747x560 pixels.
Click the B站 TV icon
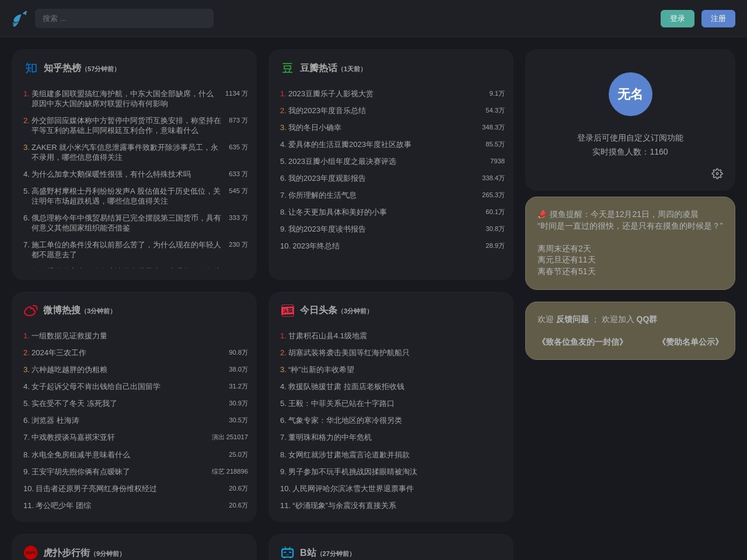click(287, 552)
